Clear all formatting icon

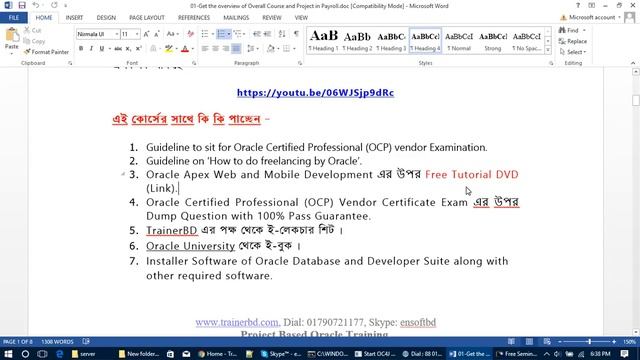click(x=190, y=34)
